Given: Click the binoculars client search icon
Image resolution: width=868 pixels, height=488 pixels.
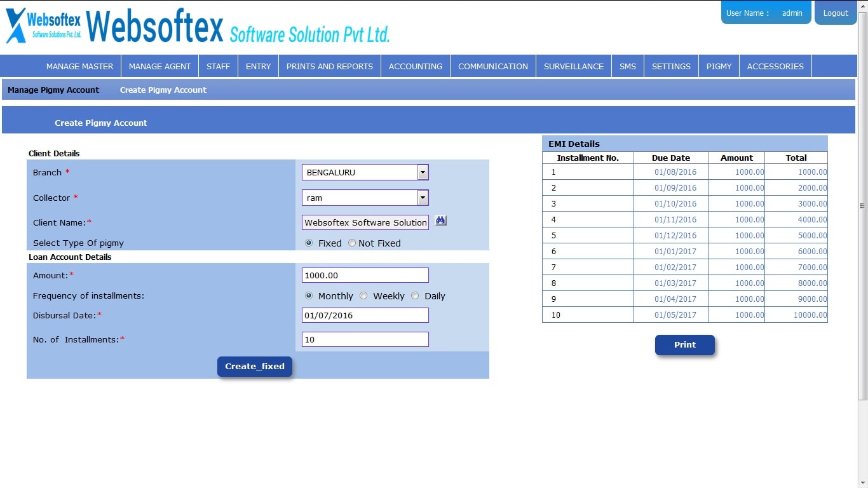Looking at the screenshot, I should click(x=441, y=220).
